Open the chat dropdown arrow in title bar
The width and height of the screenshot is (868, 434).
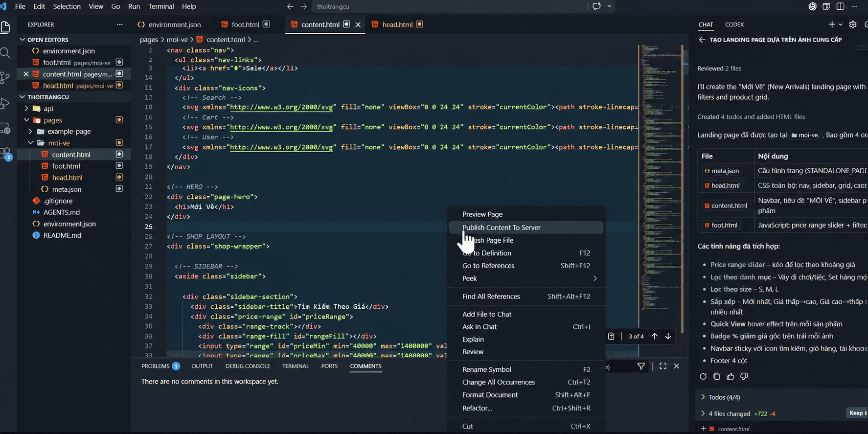[610, 6]
